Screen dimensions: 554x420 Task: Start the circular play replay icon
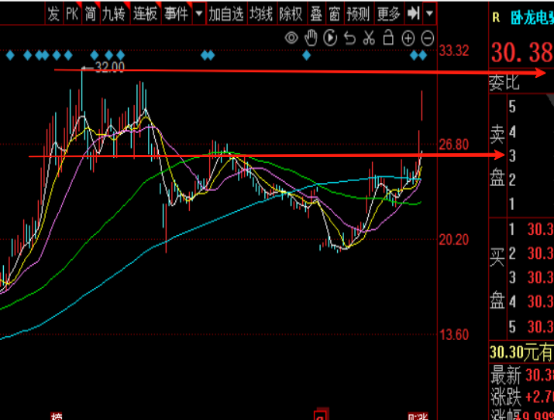(330, 38)
